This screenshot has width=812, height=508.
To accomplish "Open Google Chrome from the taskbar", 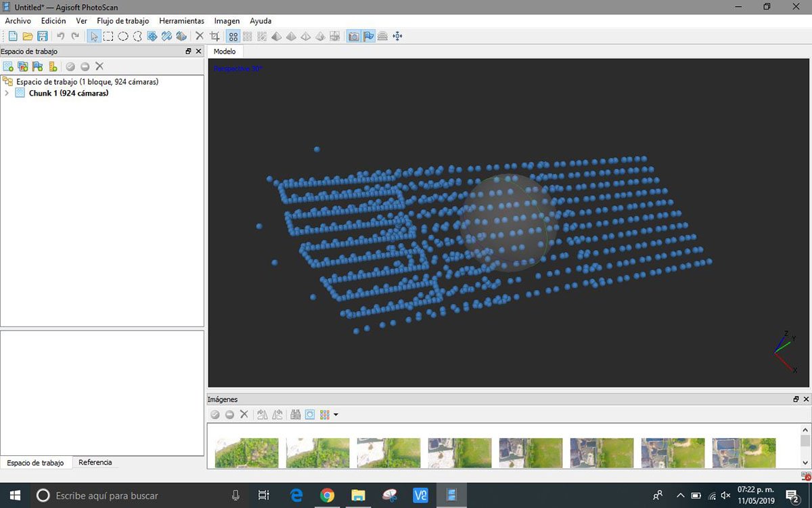I will point(327,496).
